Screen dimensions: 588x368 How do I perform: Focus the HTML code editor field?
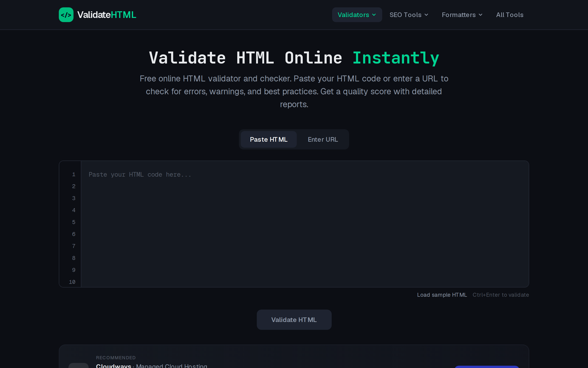click(x=305, y=224)
